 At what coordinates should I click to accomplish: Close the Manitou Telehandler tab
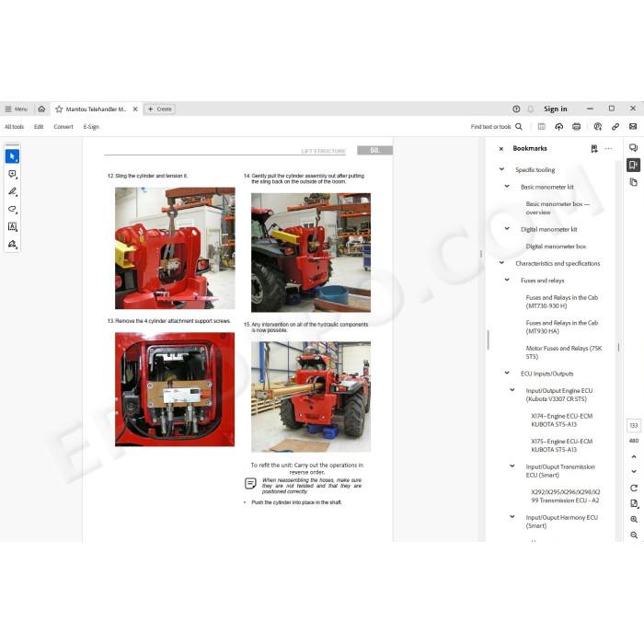click(x=135, y=109)
